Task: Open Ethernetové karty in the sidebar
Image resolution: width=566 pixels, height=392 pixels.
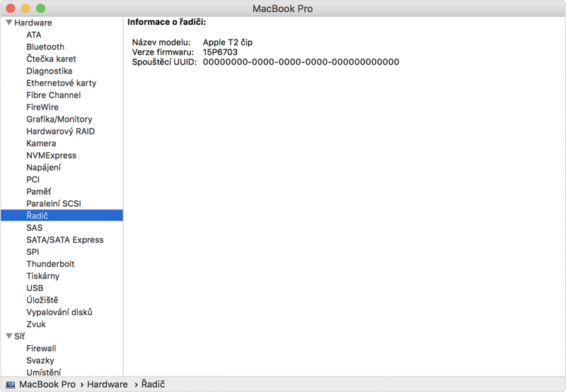Action: coord(61,83)
